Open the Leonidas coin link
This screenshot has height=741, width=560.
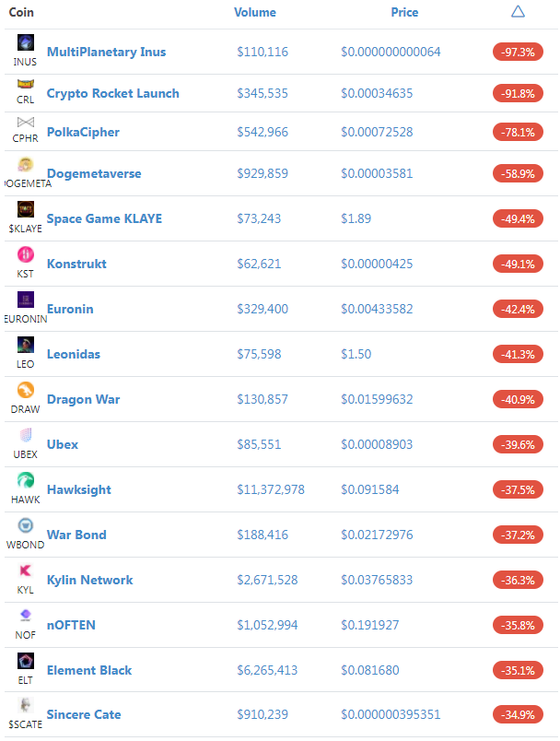[74, 354]
